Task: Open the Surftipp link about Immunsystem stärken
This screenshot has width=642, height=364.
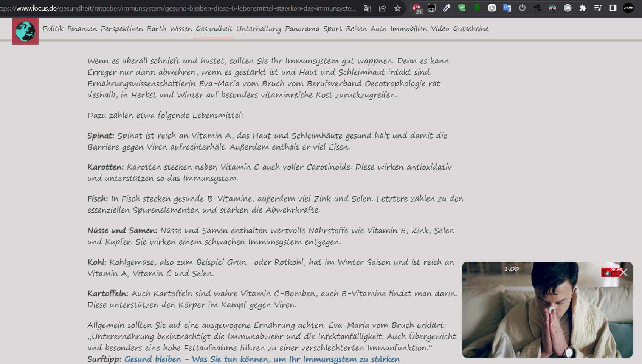Action: coord(262,359)
